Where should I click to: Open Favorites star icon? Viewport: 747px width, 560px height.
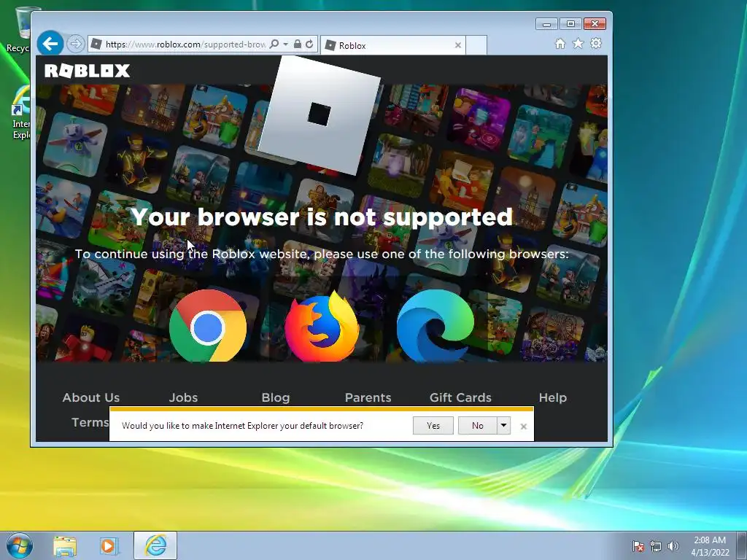[x=578, y=44]
